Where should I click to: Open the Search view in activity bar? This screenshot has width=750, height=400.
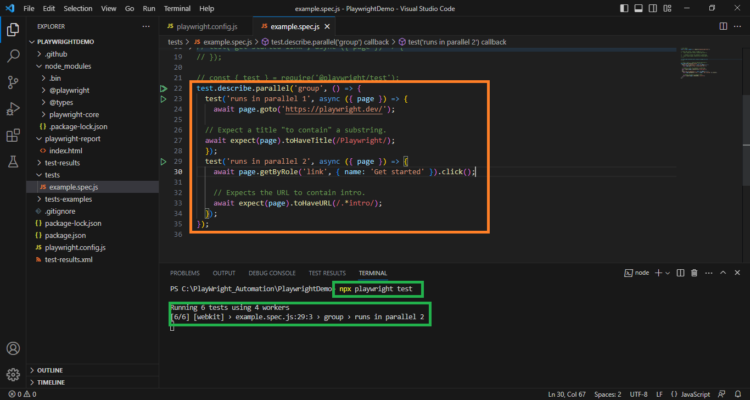point(13,55)
